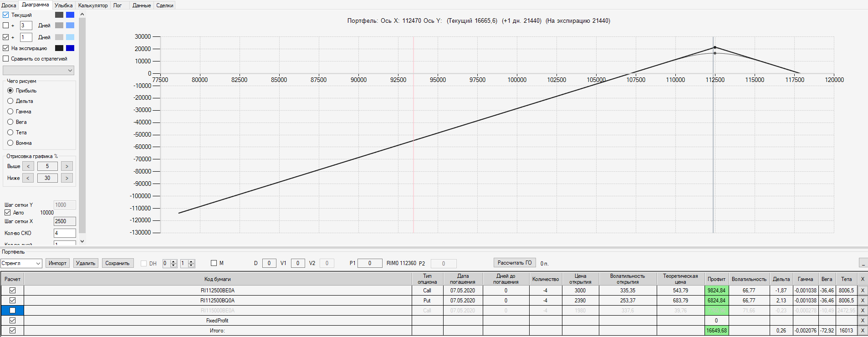
Task: Click the down arrow of the left panel scrollbar
Action: coord(82,241)
